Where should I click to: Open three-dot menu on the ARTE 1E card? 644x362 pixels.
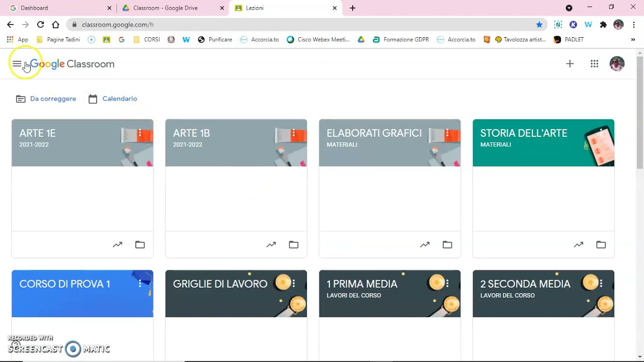[x=140, y=133]
